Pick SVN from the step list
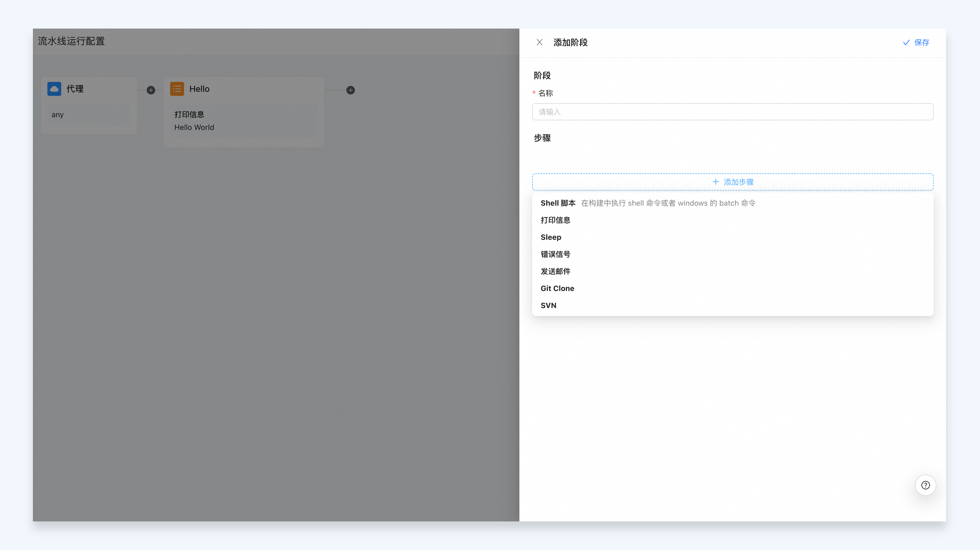Viewport: 980px width, 550px height. (x=732, y=305)
